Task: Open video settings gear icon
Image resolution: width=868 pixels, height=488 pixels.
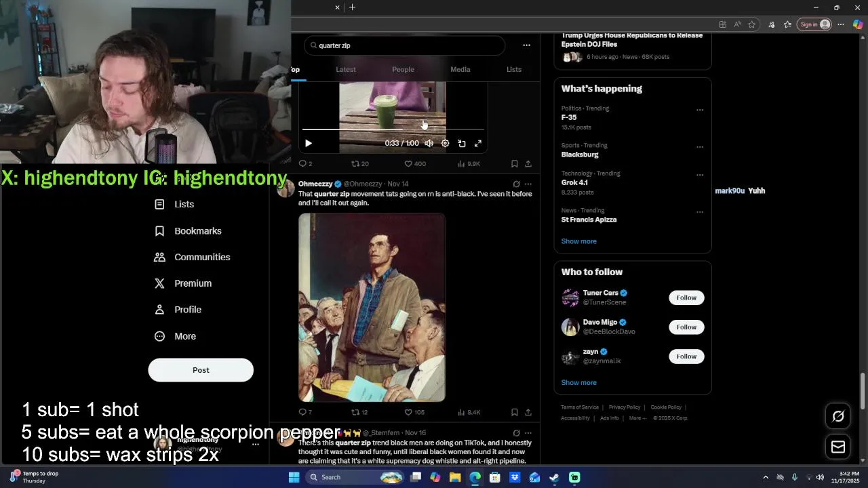Action: coord(446,143)
